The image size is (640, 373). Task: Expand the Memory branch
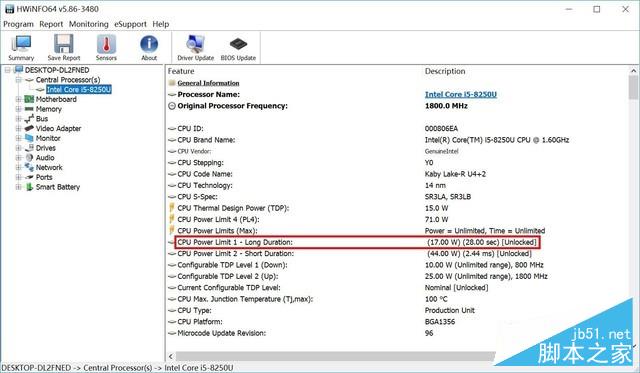[18, 109]
